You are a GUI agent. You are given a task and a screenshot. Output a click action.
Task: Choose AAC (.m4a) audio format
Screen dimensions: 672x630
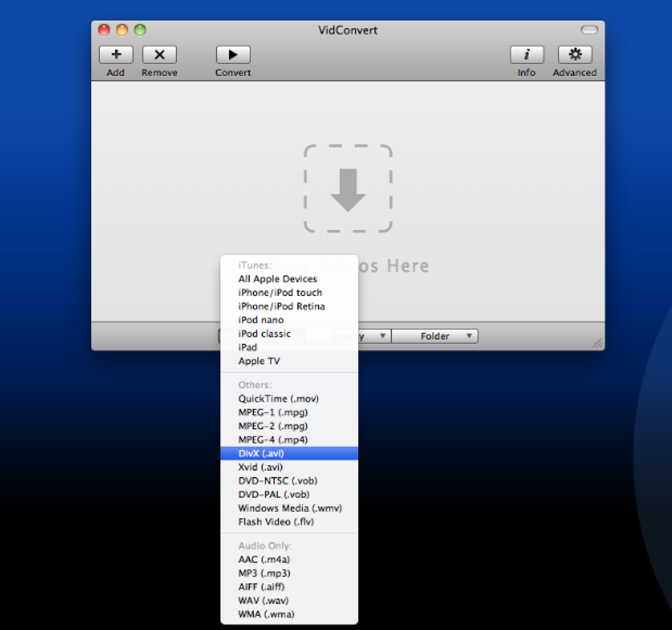click(289, 560)
